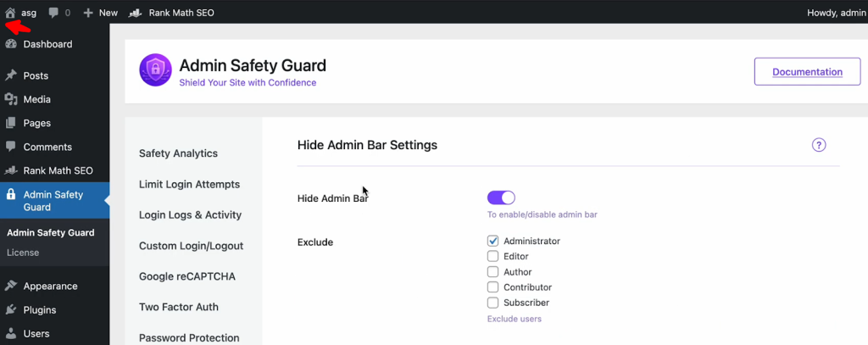Select the Limit Login Attempts tab
Screen dimensions: 868x345
click(189, 184)
